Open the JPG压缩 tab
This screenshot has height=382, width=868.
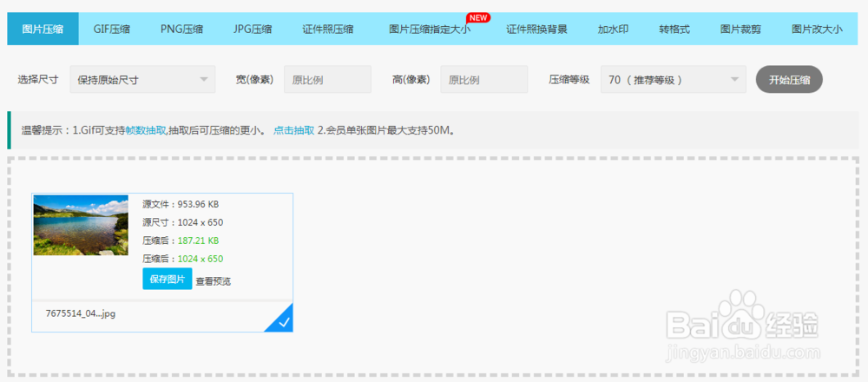pos(253,29)
